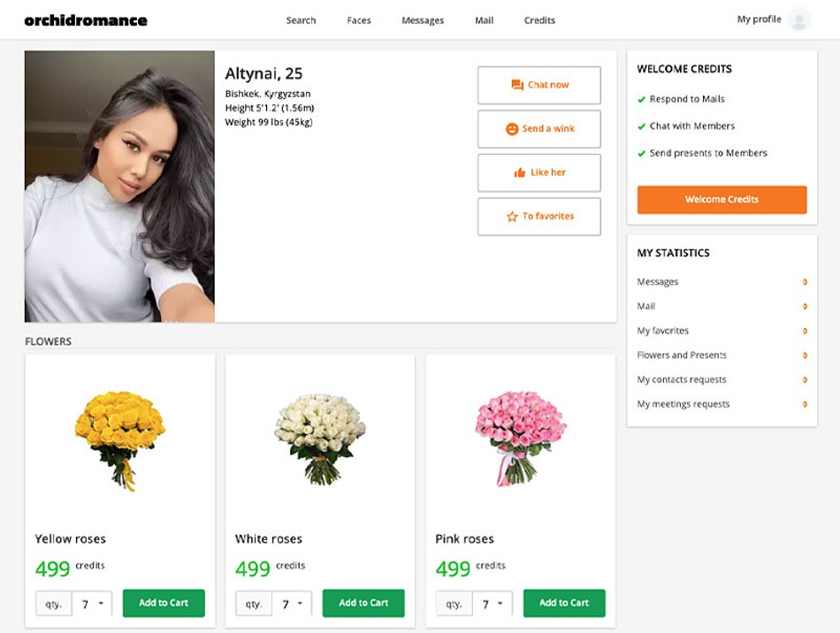The height and width of the screenshot is (633, 840).
Task: Click the Chat now speech bubble icon
Action: (x=517, y=85)
